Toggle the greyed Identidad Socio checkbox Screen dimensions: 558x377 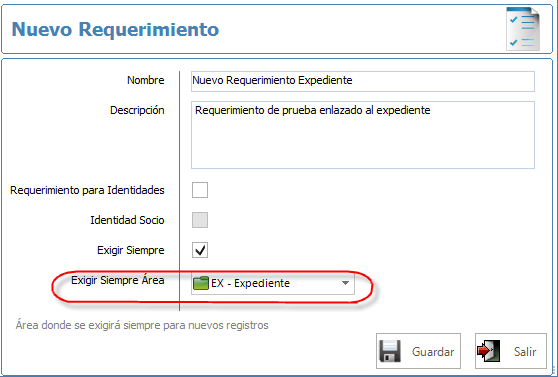tap(200, 220)
